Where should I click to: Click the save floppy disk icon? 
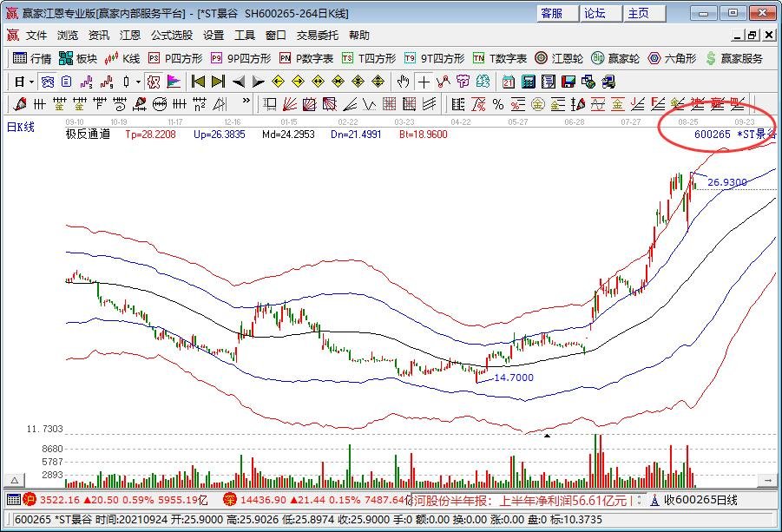568,82
